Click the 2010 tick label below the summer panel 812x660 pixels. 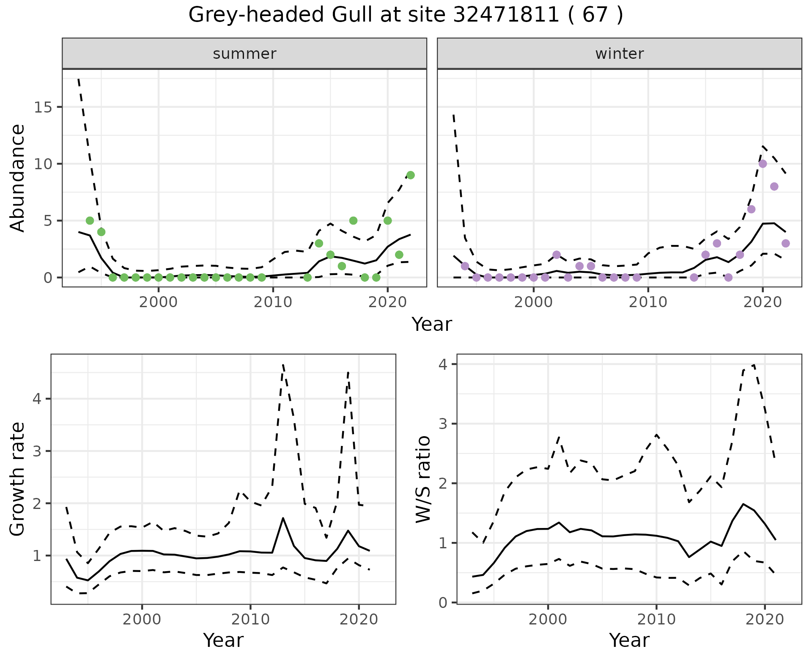click(x=273, y=302)
